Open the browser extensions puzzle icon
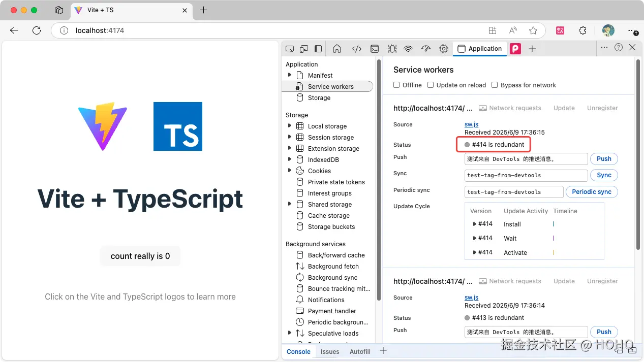The width and height of the screenshot is (644, 362). click(583, 30)
